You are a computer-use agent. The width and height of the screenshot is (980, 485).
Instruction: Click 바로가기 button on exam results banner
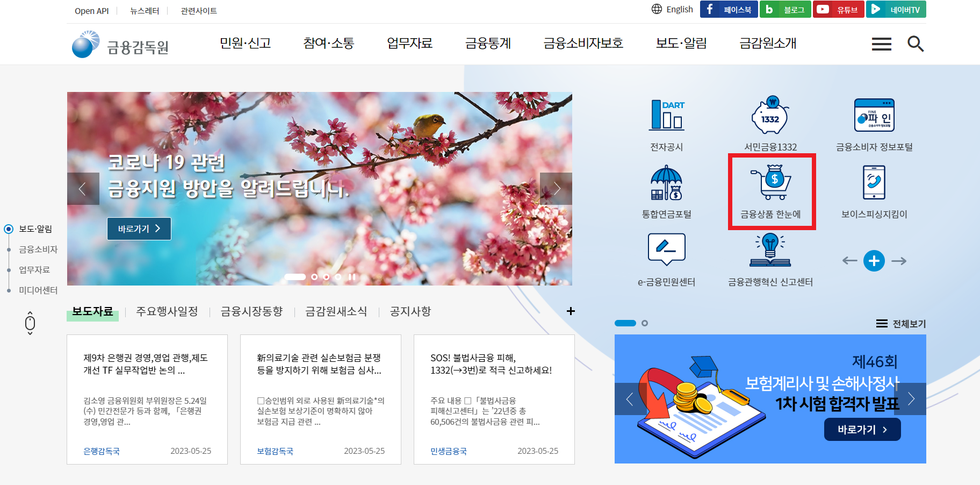coord(862,430)
